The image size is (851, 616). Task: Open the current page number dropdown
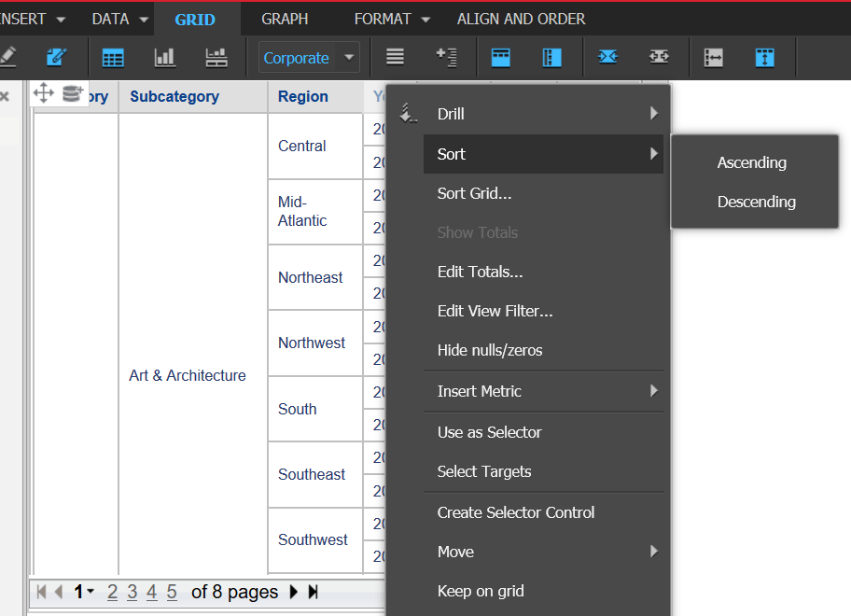pyautogui.click(x=84, y=592)
